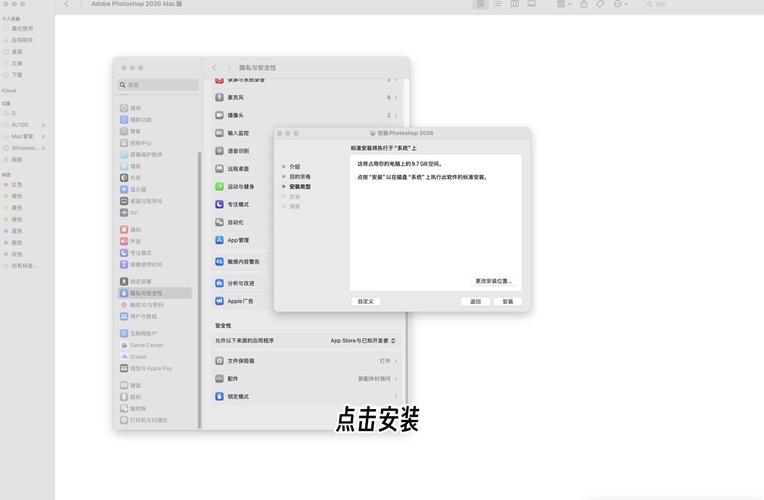Switch Finder to column view
The width and height of the screenshot is (764, 500).
[x=515, y=4]
